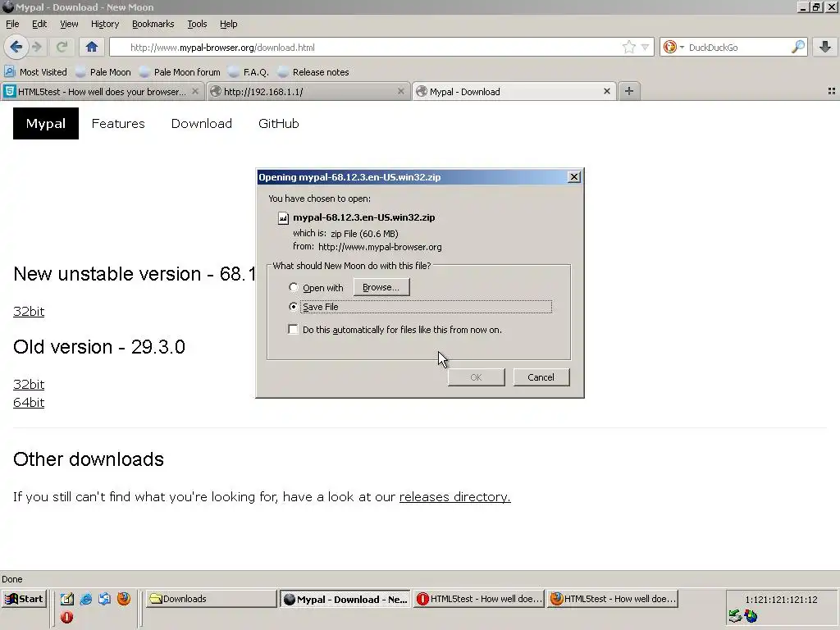Click the Forward navigation arrow
The width and height of the screenshot is (840, 630).
pos(37,47)
